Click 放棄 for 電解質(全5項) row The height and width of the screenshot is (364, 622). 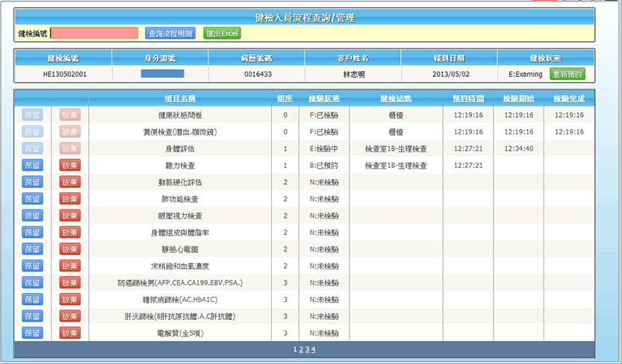pyautogui.click(x=69, y=333)
